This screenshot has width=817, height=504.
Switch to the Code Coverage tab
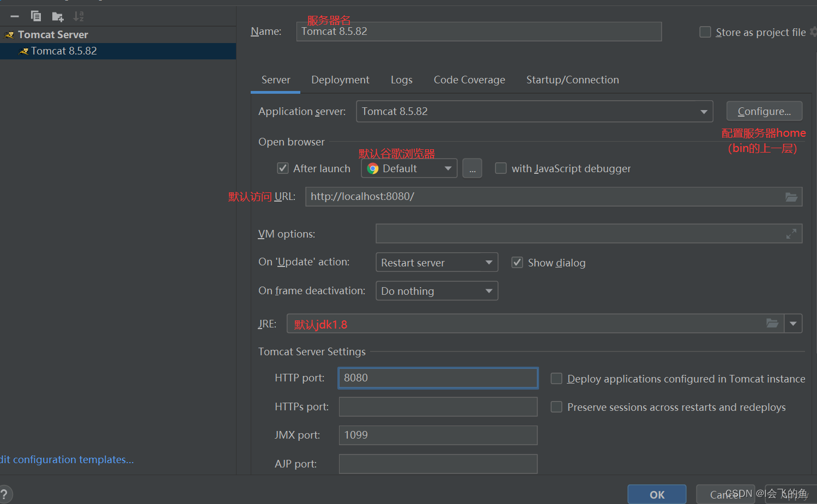[469, 80]
